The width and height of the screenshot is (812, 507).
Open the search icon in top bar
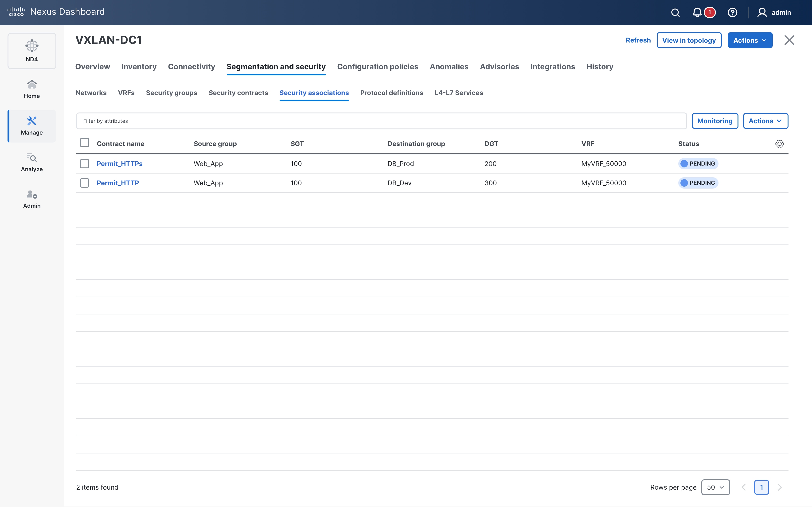675,12
